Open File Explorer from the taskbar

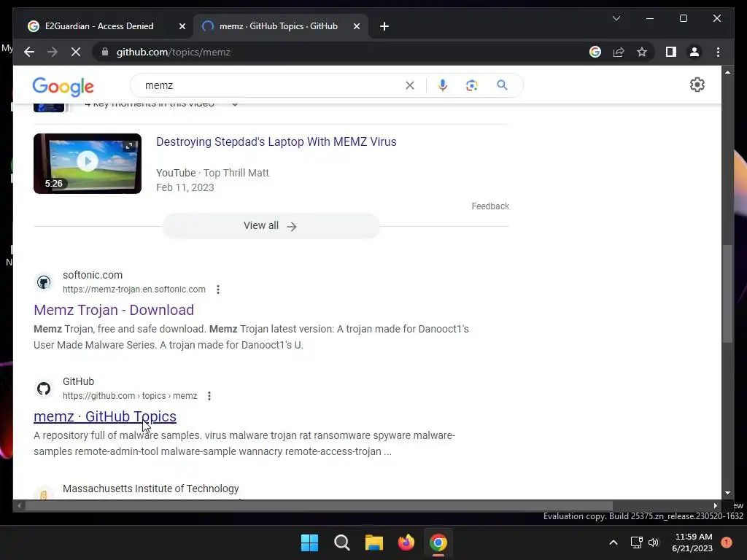[x=374, y=542]
